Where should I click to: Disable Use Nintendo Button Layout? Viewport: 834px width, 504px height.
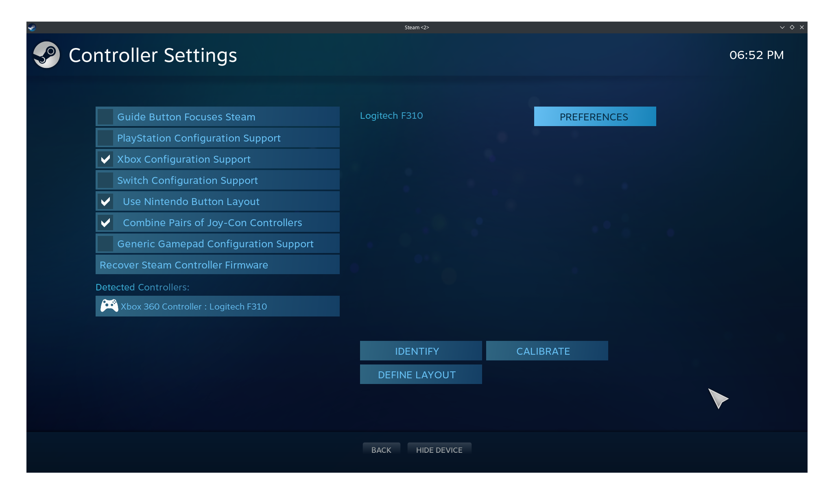pos(105,201)
